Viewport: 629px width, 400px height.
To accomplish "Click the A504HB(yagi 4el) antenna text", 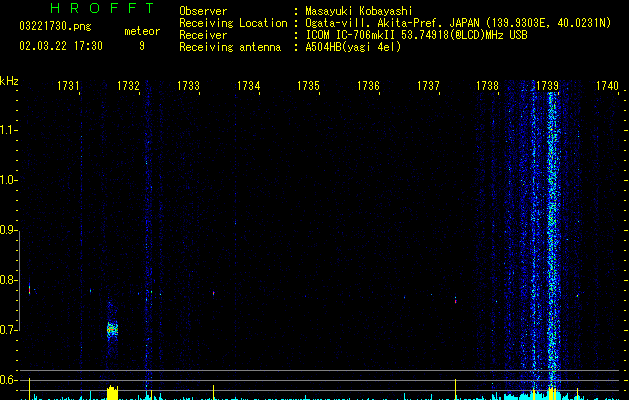I will point(353,47).
